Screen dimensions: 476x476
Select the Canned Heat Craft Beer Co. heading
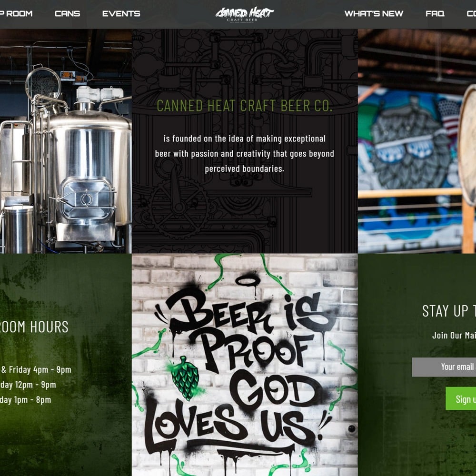click(245, 106)
